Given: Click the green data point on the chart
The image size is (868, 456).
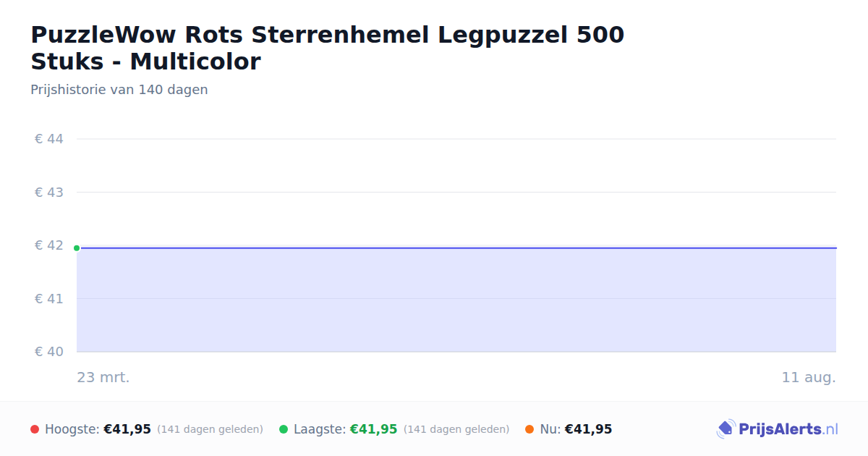Looking at the screenshot, I should 77,248.
